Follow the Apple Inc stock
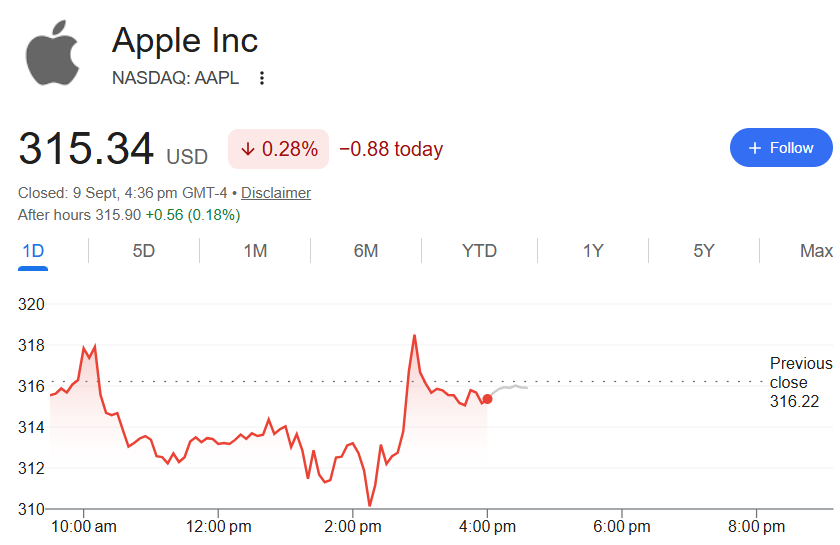This screenshot has width=840, height=545. 781,147
